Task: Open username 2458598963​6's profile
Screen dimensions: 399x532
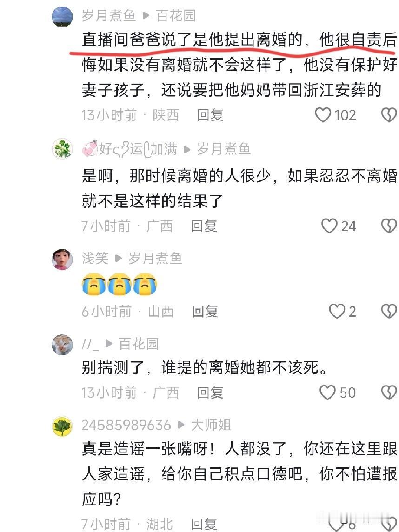Action: tap(126, 425)
